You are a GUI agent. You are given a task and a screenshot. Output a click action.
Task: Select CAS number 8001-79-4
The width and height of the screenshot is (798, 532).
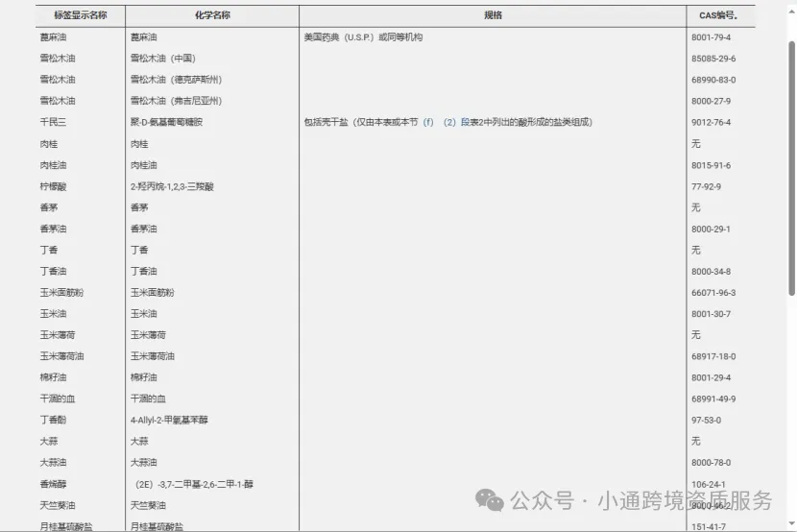(711, 37)
